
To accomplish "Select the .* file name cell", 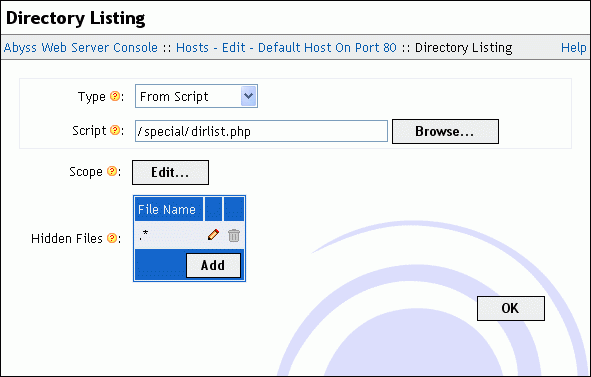I will [x=169, y=235].
